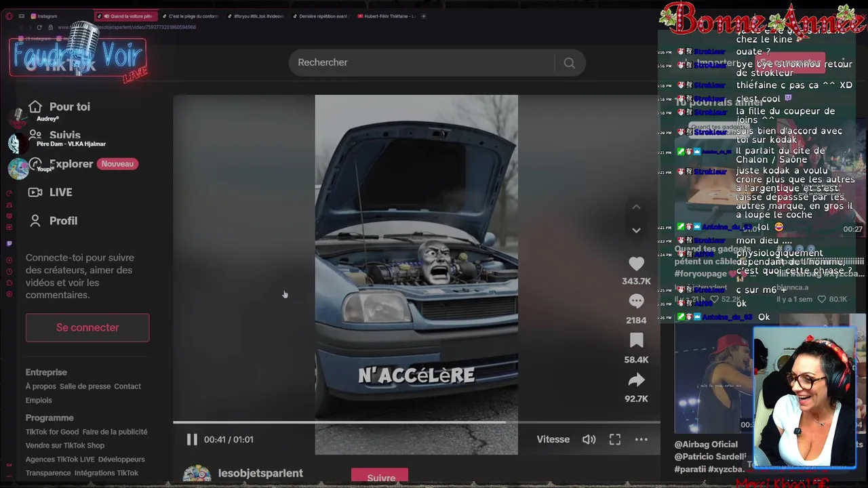Open history clock icon in Opera sidebar

point(9,271)
